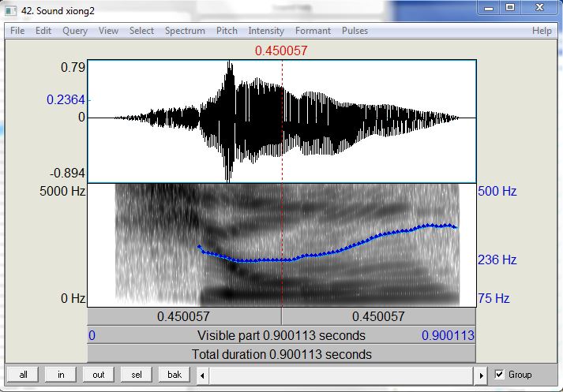Click the scrollbar left arrow
Viewport: 563px width, 392px height.
[202, 375]
